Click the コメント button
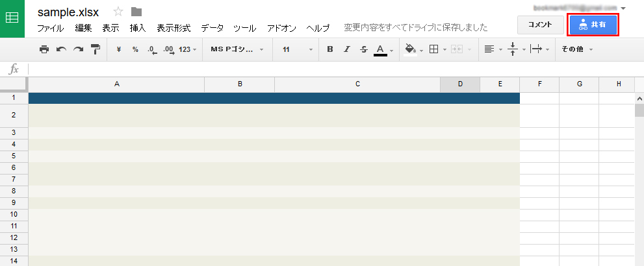Image resolution: width=644 pixels, height=266 pixels. coord(540,25)
